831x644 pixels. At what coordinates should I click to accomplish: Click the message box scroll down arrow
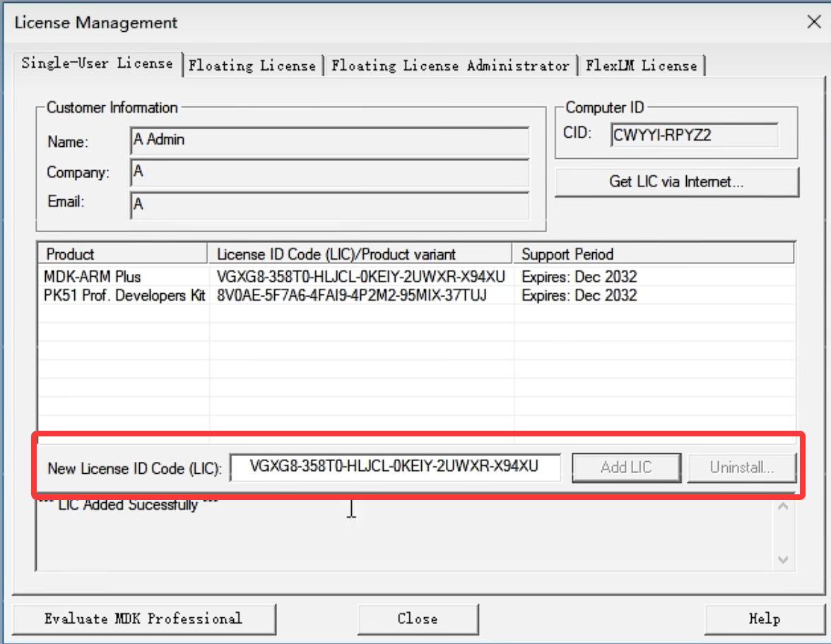783,560
